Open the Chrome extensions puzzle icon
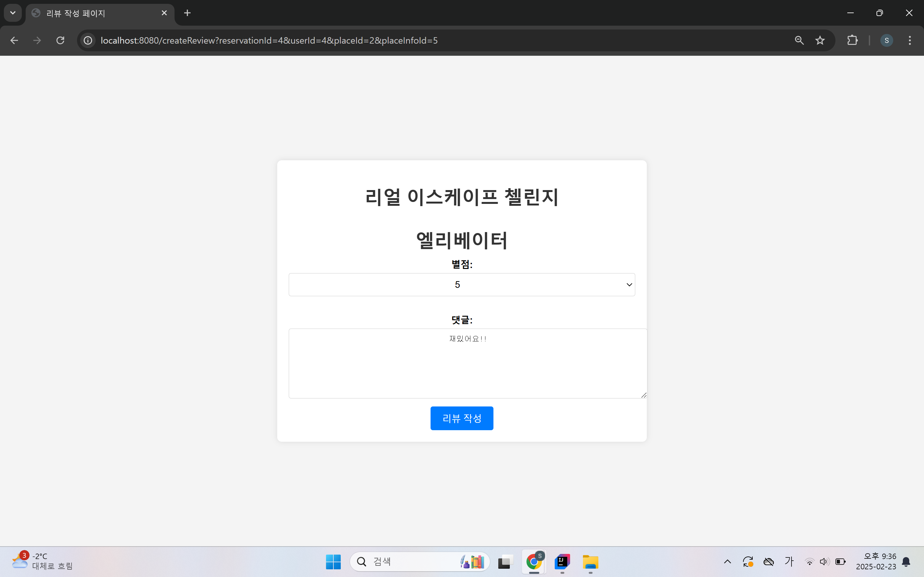 (x=852, y=40)
